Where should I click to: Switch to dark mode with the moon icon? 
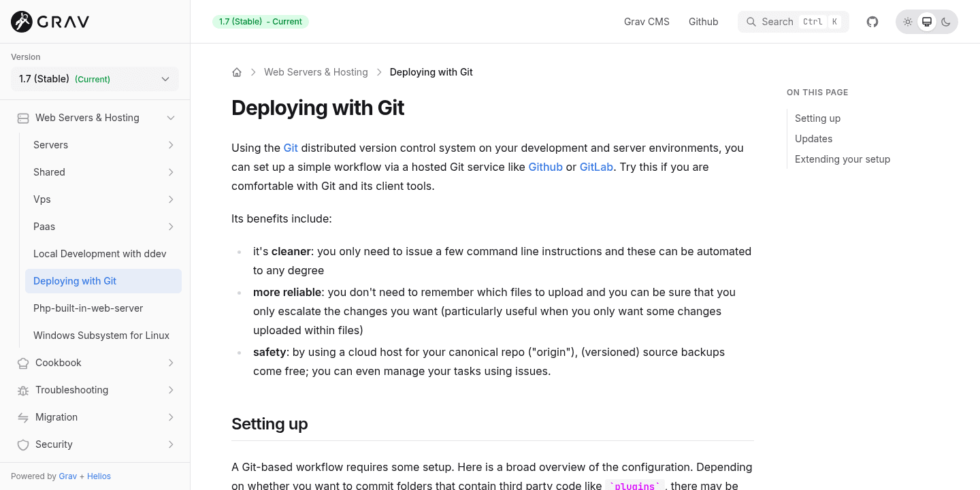tap(946, 21)
